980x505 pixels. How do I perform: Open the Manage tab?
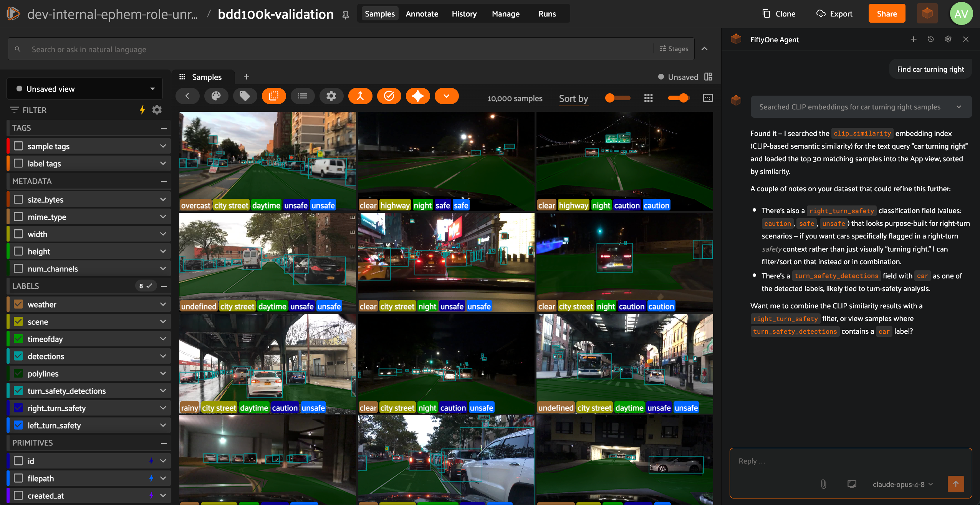pos(506,14)
